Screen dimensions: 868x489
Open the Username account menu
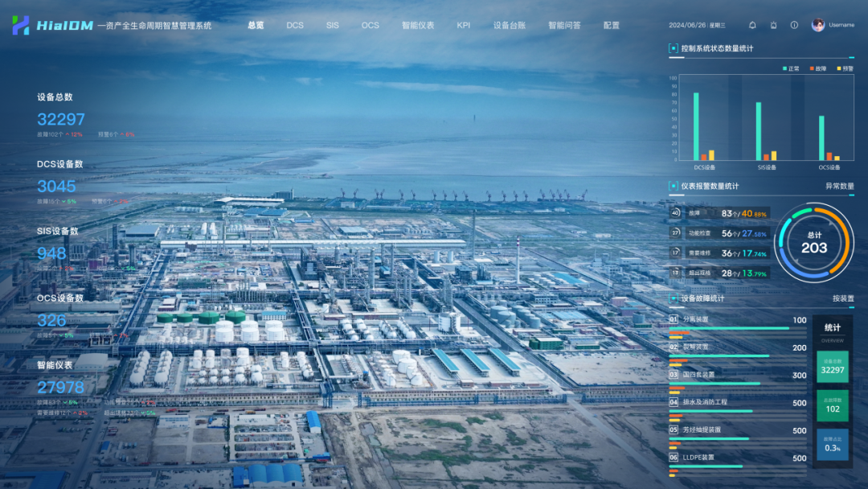click(x=841, y=25)
